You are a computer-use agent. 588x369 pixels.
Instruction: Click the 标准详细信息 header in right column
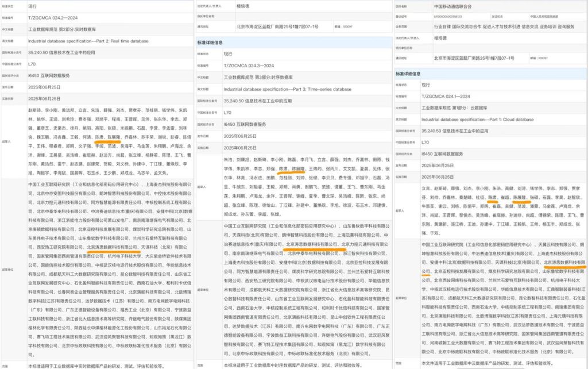409,74
